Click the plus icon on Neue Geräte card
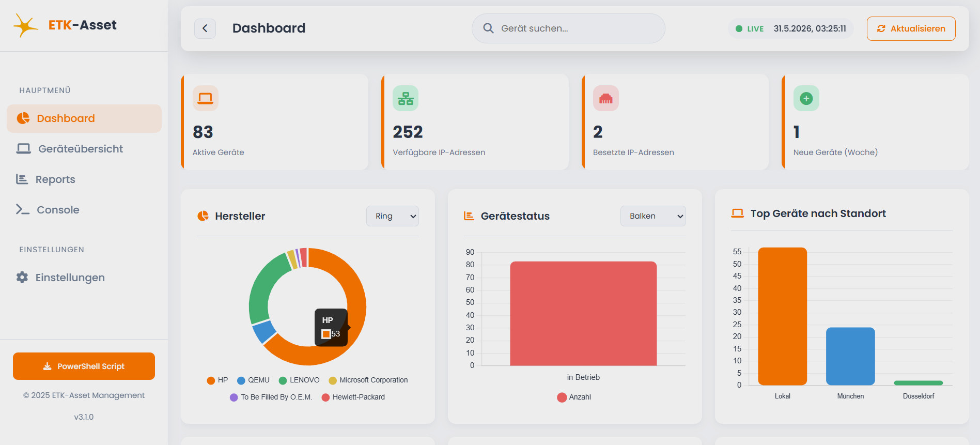 [806, 98]
